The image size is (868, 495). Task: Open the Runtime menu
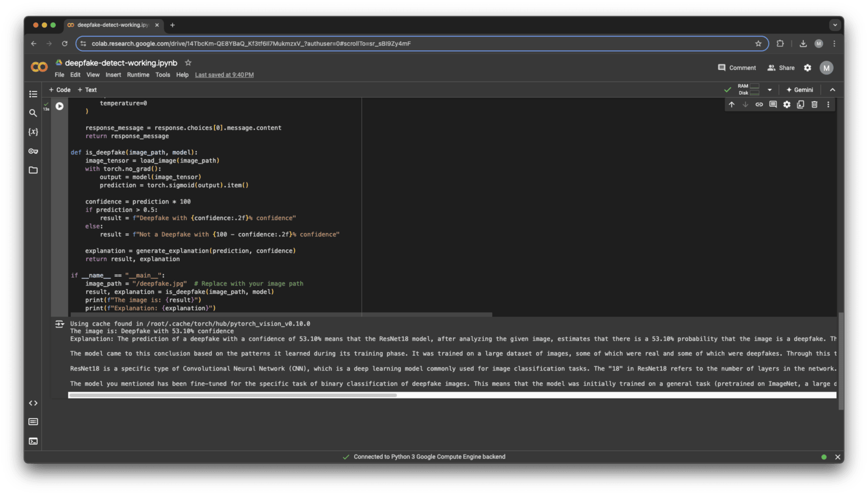[138, 75]
